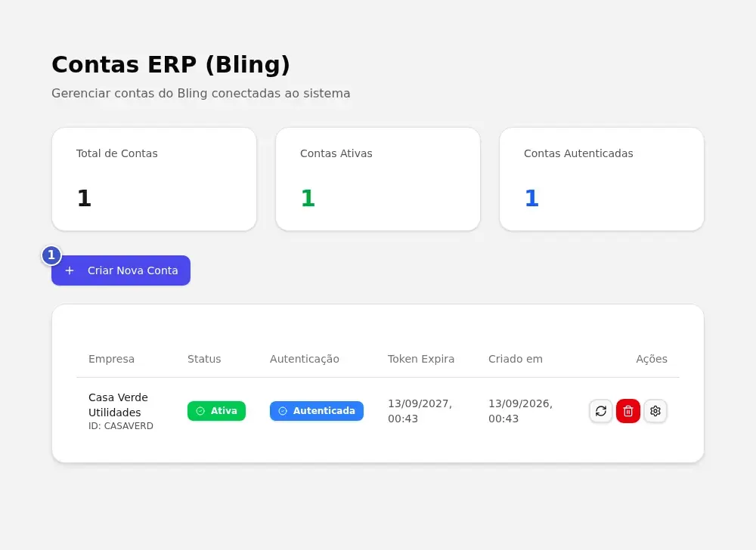This screenshot has height=550, width=756.
Task: Click the Autenticação column header
Action: [x=304, y=359]
